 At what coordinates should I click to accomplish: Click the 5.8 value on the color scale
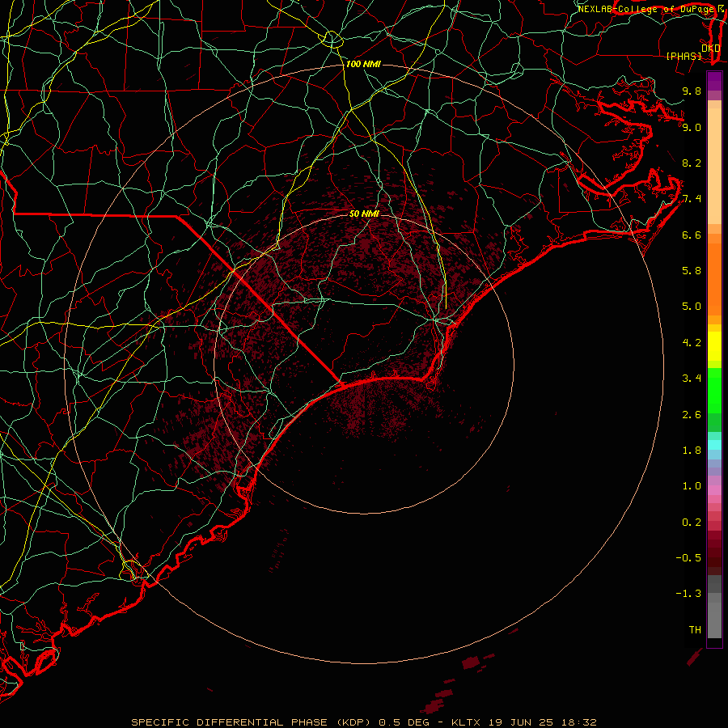tap(692, 271)
